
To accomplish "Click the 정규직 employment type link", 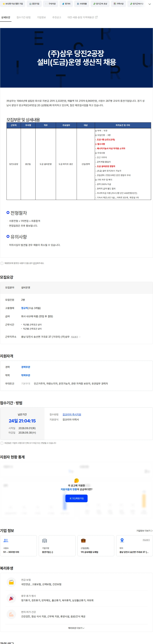I will point(25,308).
